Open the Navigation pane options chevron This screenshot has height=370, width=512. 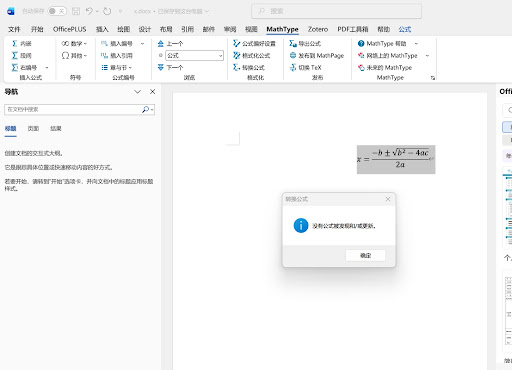tap(137, 92)
